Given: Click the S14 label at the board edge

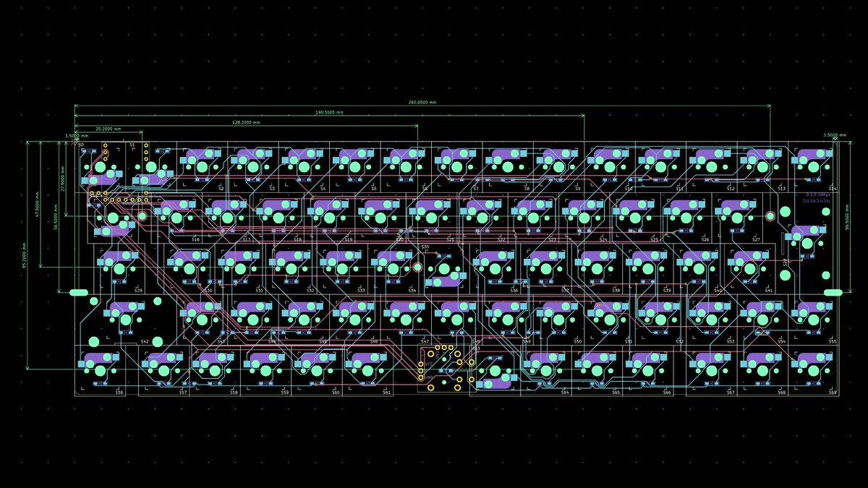Looking at the screenshot, I should coord(833,188).
